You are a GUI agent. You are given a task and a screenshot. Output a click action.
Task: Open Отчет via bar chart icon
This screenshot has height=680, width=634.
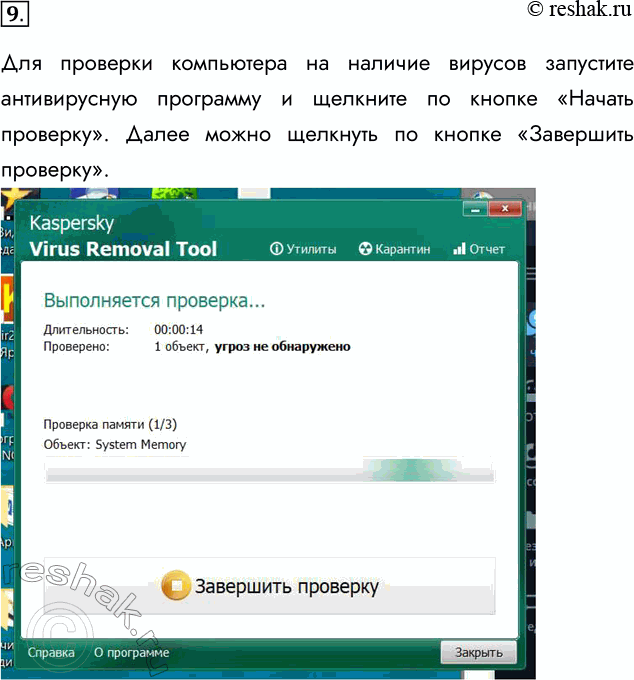click(460, 249)
